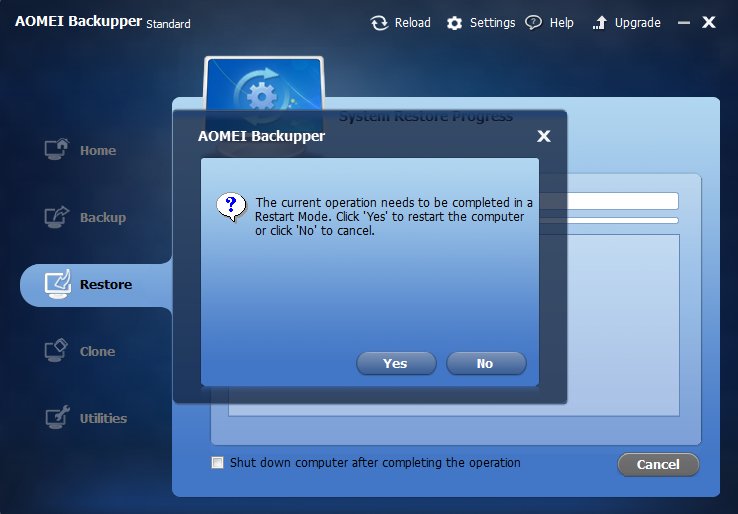Image resolution: width=738 pixels, height=514 pixels.
Task: Click the Restore sidebar icon
Action: coord(57,284)
